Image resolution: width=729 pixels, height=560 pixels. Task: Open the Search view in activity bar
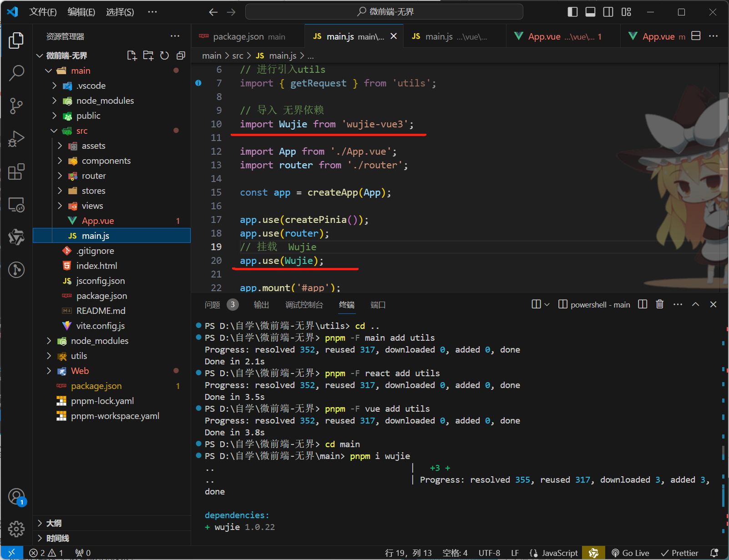[16, 73]
